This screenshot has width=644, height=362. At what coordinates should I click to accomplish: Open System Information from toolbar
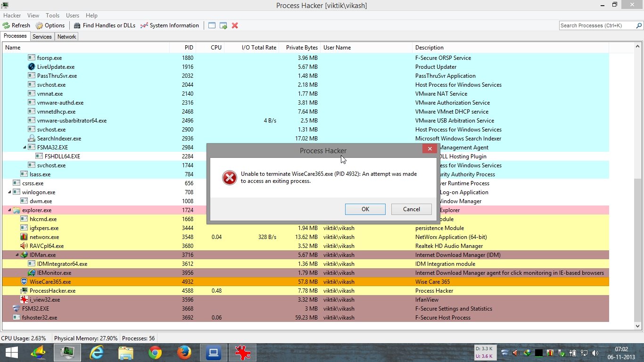click(x=170, y=25)
